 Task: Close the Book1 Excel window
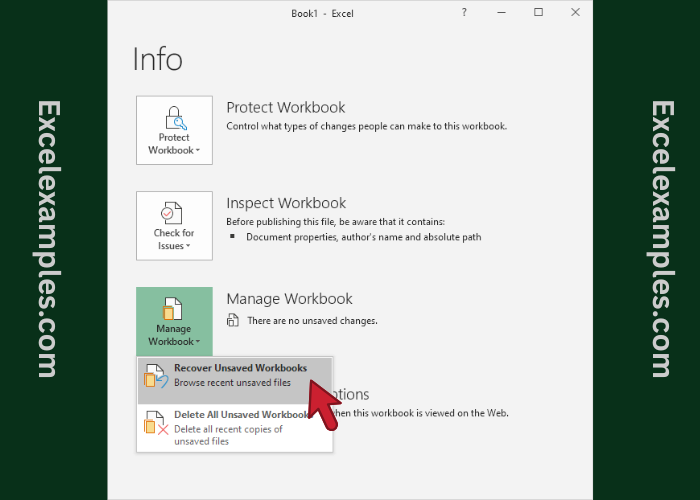575,13
